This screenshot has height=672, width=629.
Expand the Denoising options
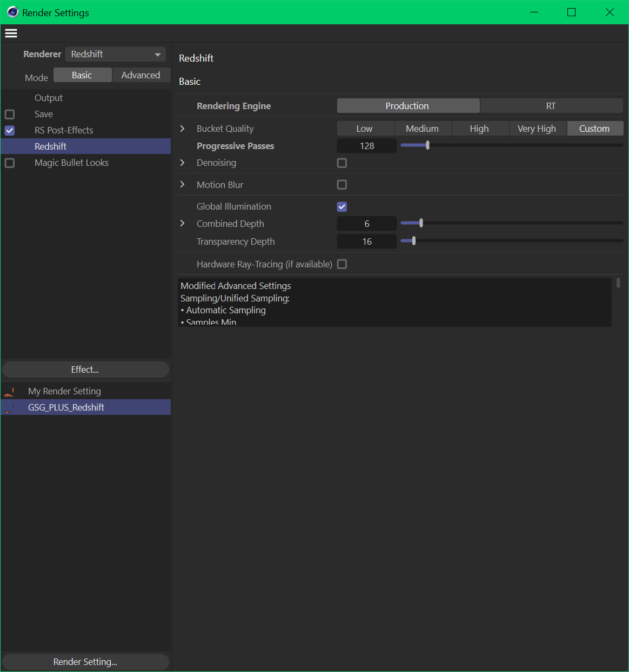(x=183, y=163)
